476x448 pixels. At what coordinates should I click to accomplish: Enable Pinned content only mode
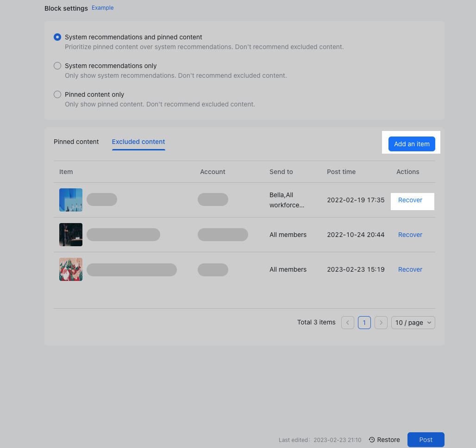coord(57,94)
